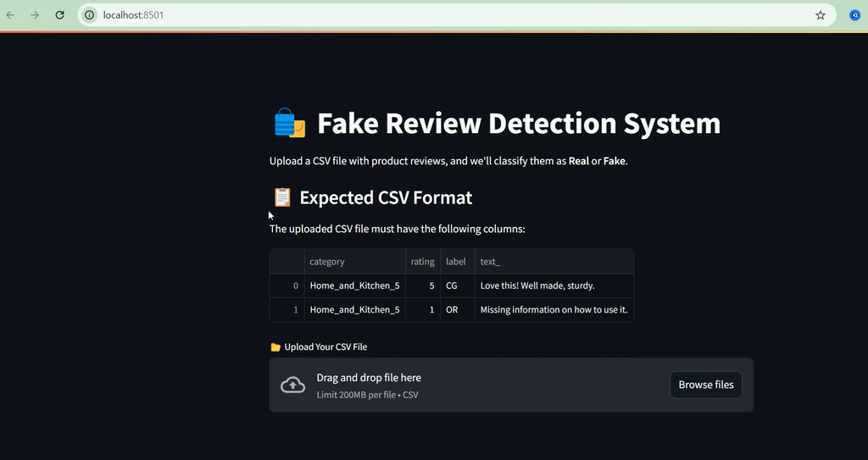Click row index 1 cell
This screenshot has width=868, height=460.
287,309
